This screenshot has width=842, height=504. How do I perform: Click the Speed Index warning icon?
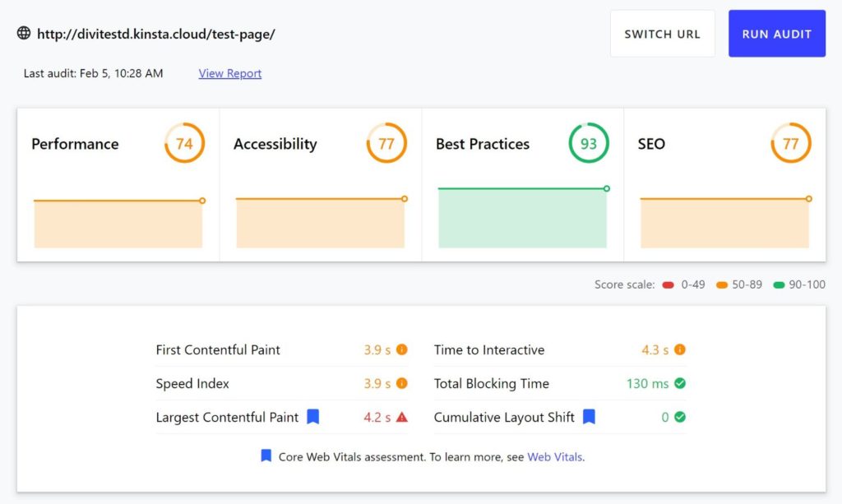pos(400,383)
